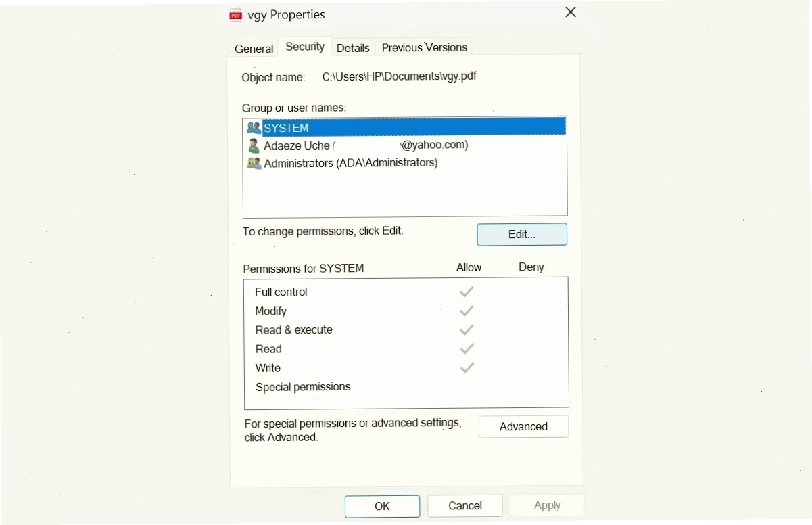
Task: Click the Adaeze Uche user icon
Action: pos(254,145)
